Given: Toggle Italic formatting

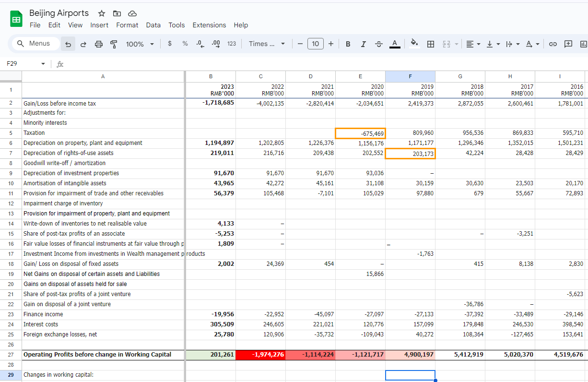Looking at the screenshot, I should coord(363,44).
